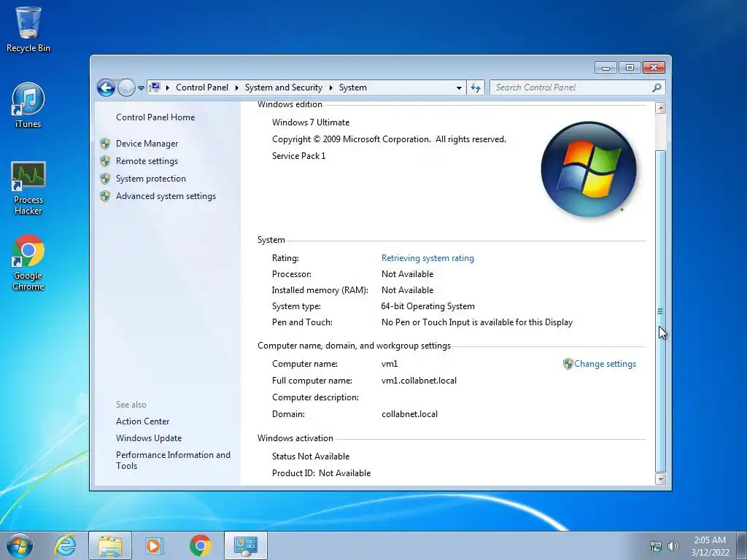Expand the arrow after Control Panel breadcrumb
This screenshot has width=747, height=560.
(x=237, y=87)
